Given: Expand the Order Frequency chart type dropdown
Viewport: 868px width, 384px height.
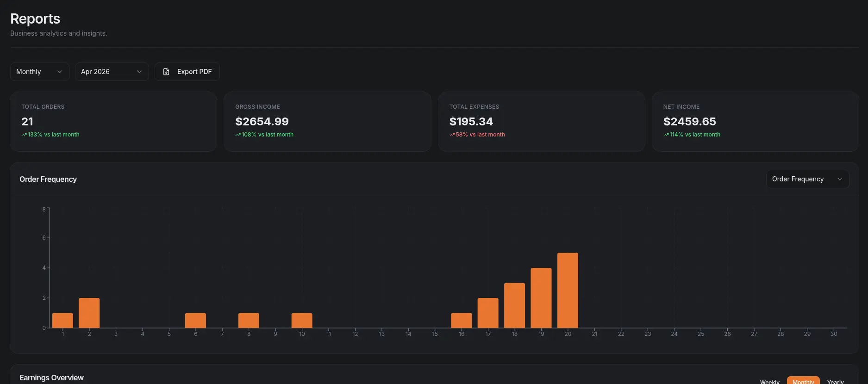Looking at the screenshot, I should 808,179.
